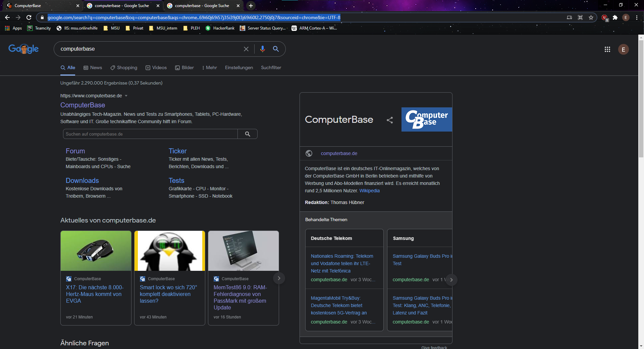Reload the page with the refresh icon
Viewport: 644px width, 349px height.
[29, 17]
